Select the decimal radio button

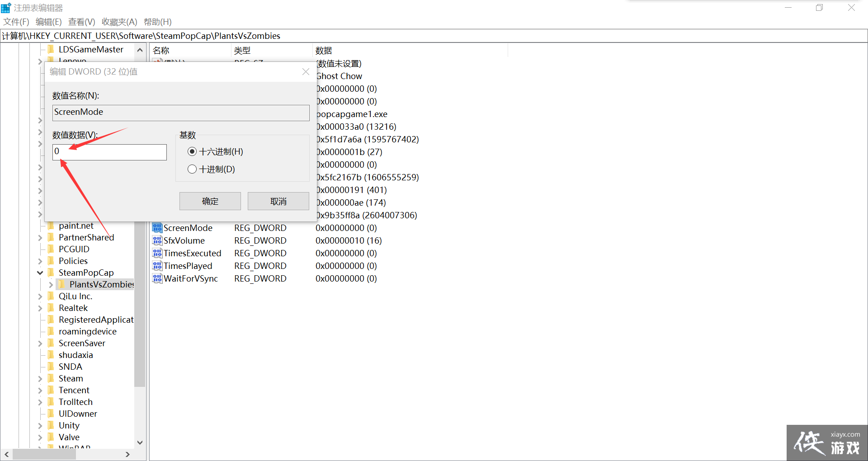[x=192, y=169]
